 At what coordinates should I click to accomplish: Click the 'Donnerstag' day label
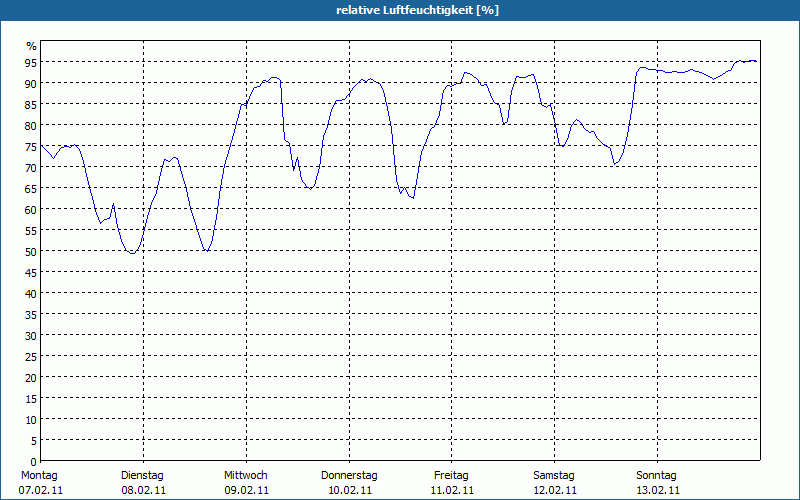point(349,476)
